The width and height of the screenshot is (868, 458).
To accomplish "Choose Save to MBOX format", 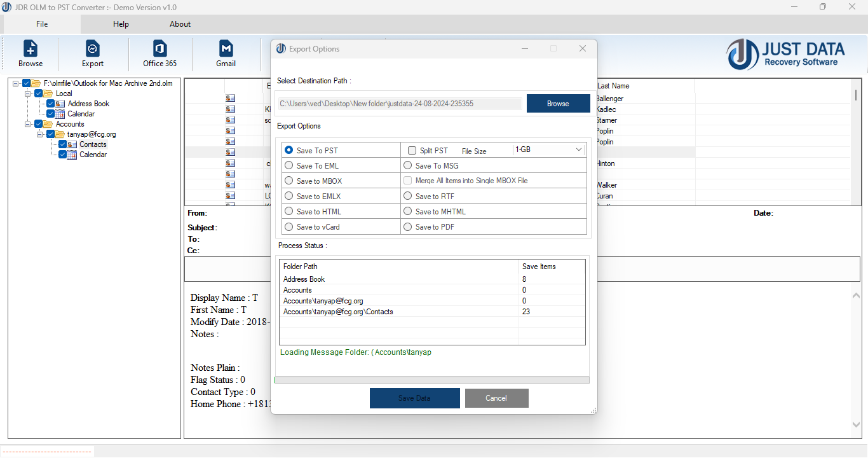I will pos(289,181).
